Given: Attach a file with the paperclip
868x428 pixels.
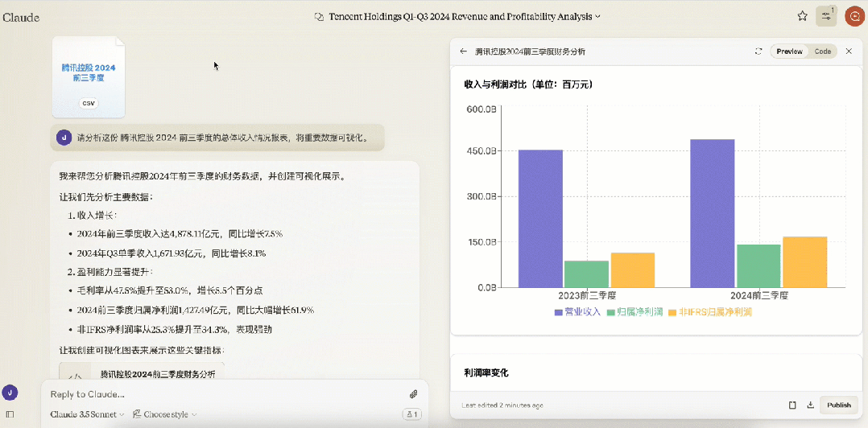Looking at the screenshot, I should 413,394.
